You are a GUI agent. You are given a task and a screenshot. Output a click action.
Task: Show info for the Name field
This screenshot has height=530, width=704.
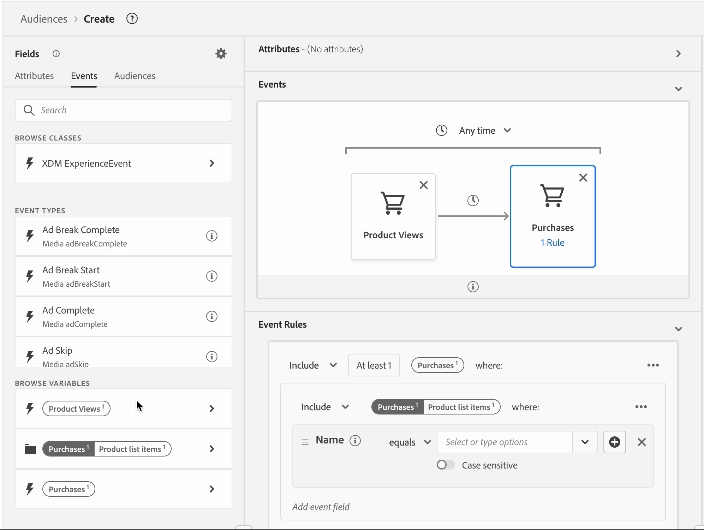355,441
